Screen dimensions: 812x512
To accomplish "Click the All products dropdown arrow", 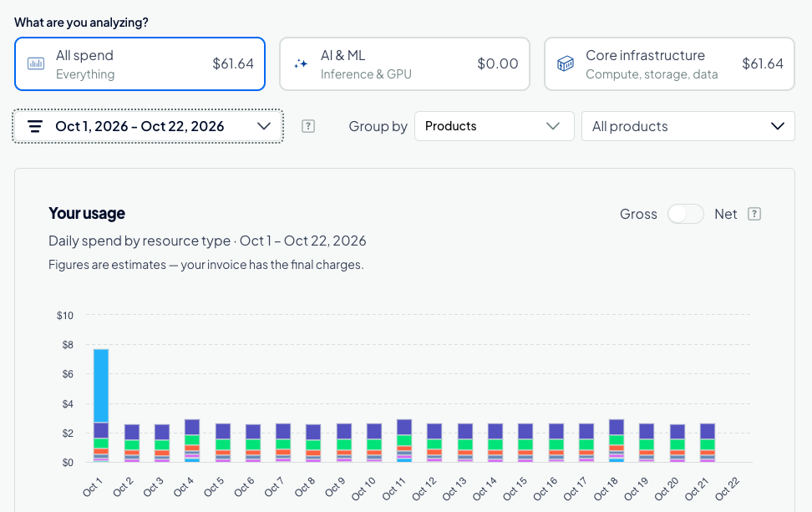I will click(777, 126).
